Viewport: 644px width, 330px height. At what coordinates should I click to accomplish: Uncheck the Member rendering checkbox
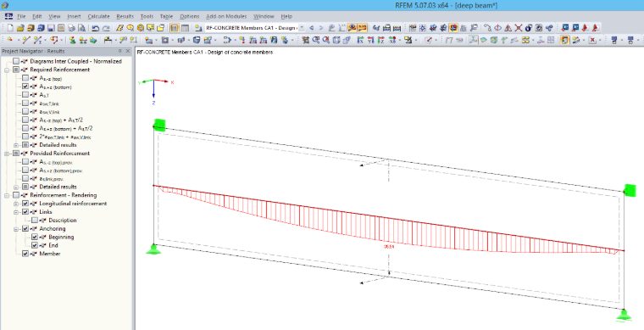pyautogui.click(x=25, y=254)
